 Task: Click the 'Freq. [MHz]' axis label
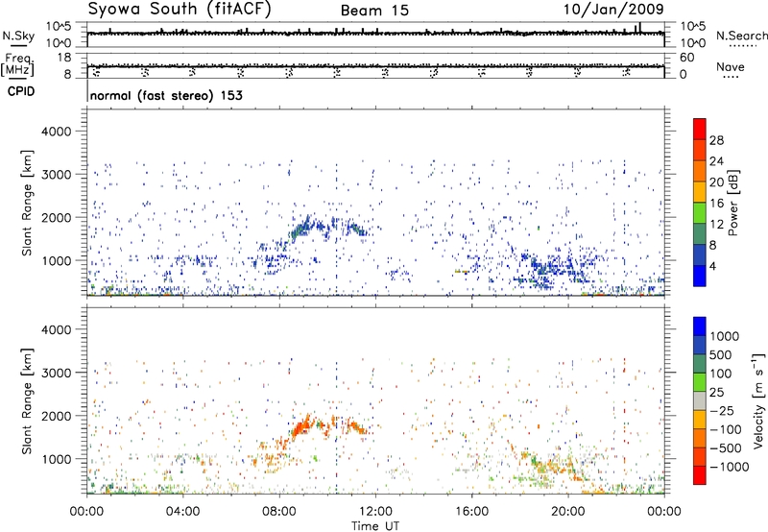click(17, 64)
